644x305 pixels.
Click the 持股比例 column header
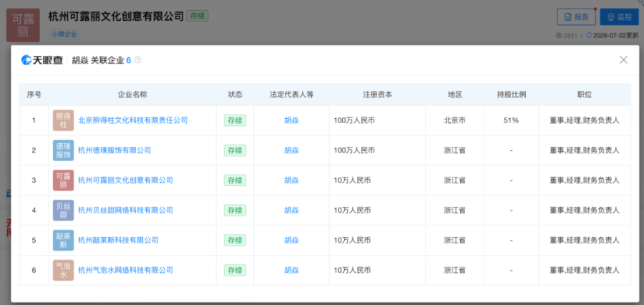coord(512,95)
